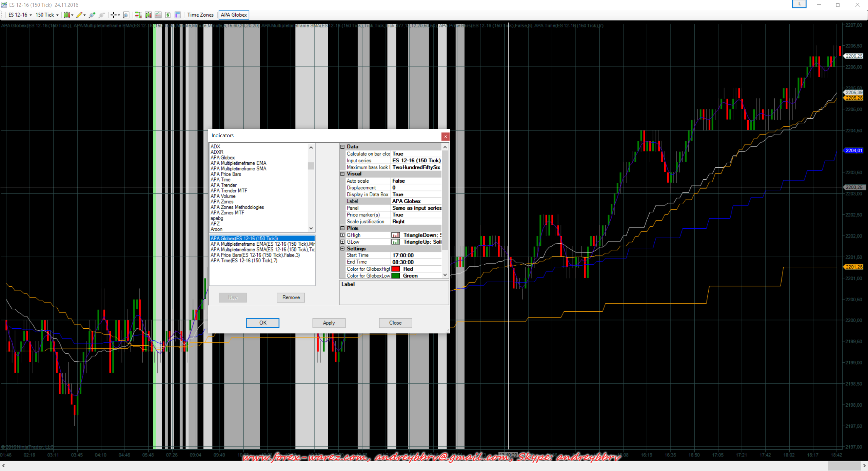This screenshot has height=471, width=868.
Task: Open the Strategies dollar-sign icon
Action: tap(168, 15)
